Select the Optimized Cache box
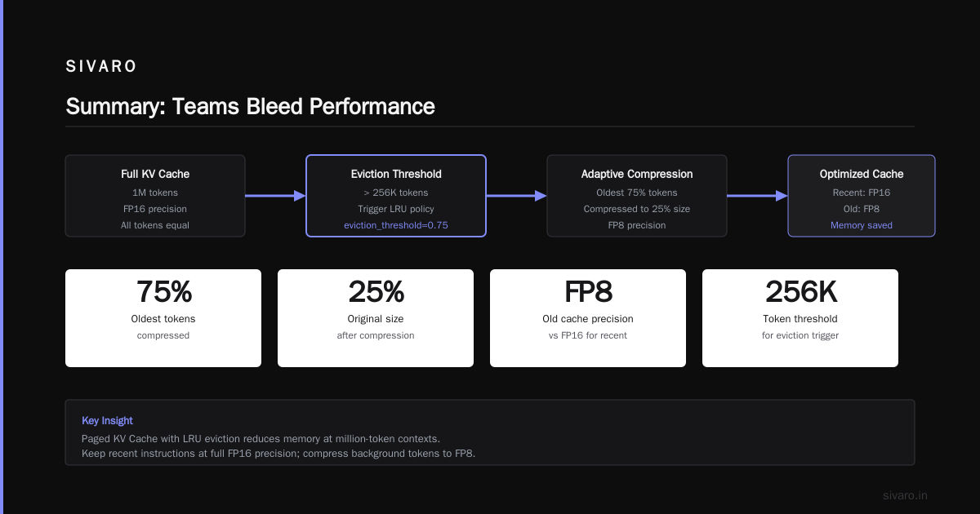Image resolution: width=980 pixels, height=514 pixels. pos(862,196)
